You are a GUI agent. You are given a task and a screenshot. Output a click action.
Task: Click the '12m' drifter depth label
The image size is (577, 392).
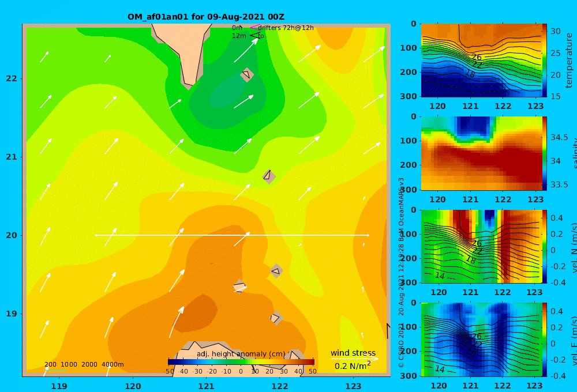coord(239,36)
